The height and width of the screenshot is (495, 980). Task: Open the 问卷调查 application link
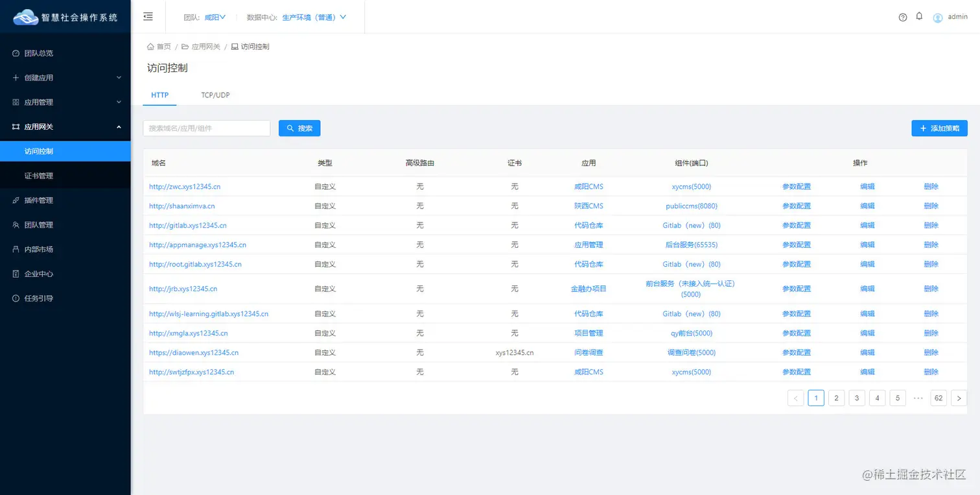[589, 353]
